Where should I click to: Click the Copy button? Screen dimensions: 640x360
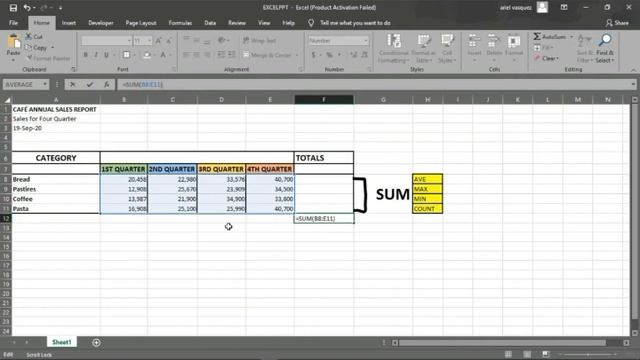click(x=36, y=48)
